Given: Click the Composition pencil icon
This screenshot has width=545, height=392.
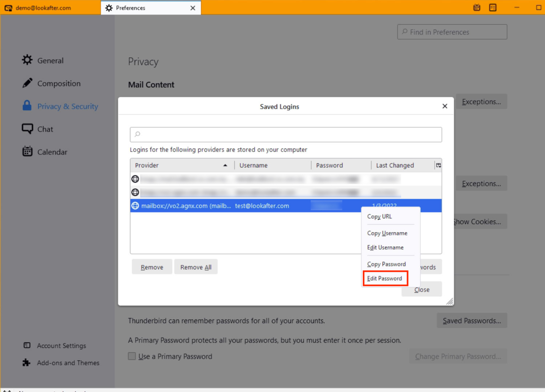Looking at the screenshot, I should click(x=27, y=83).
